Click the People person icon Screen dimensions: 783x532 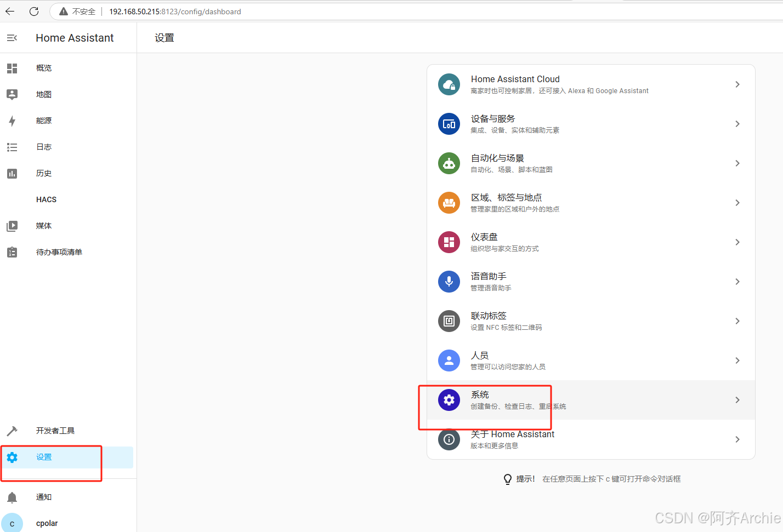pyautogui.click(x=449, y=361)
